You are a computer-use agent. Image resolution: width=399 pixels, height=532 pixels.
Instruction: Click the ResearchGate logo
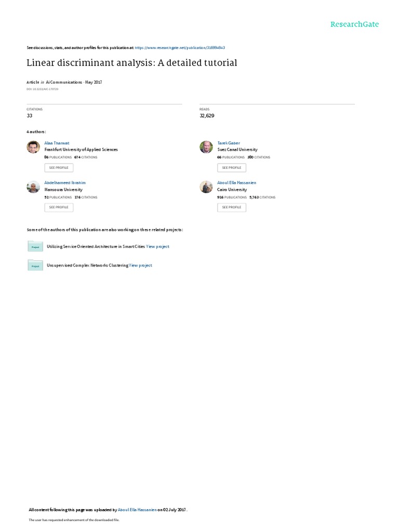(x=354, y=24)
